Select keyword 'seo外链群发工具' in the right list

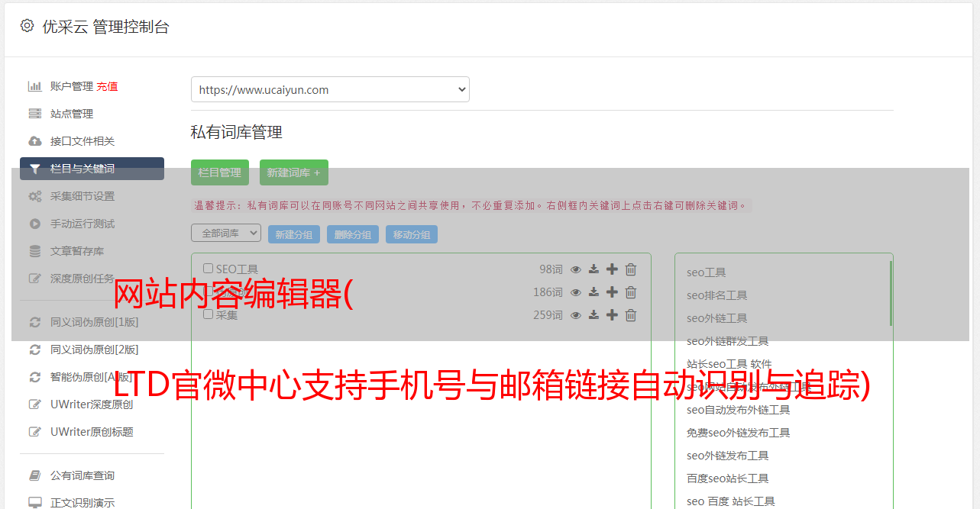pyautogui.click(x=728, y=341)
